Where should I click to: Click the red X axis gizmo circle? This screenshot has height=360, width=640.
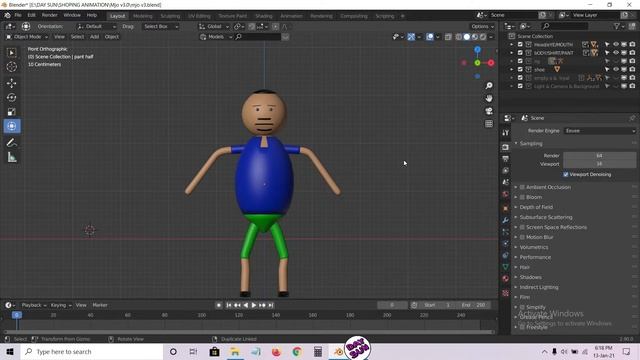coord(491,63)
